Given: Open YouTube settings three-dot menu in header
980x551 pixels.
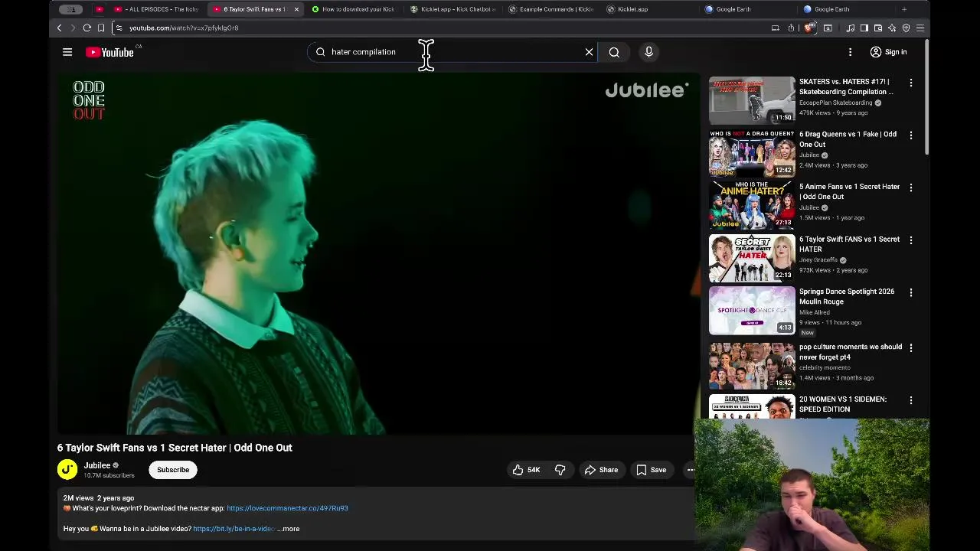Looking at the screenshot, I should click(x=850, y=52).
